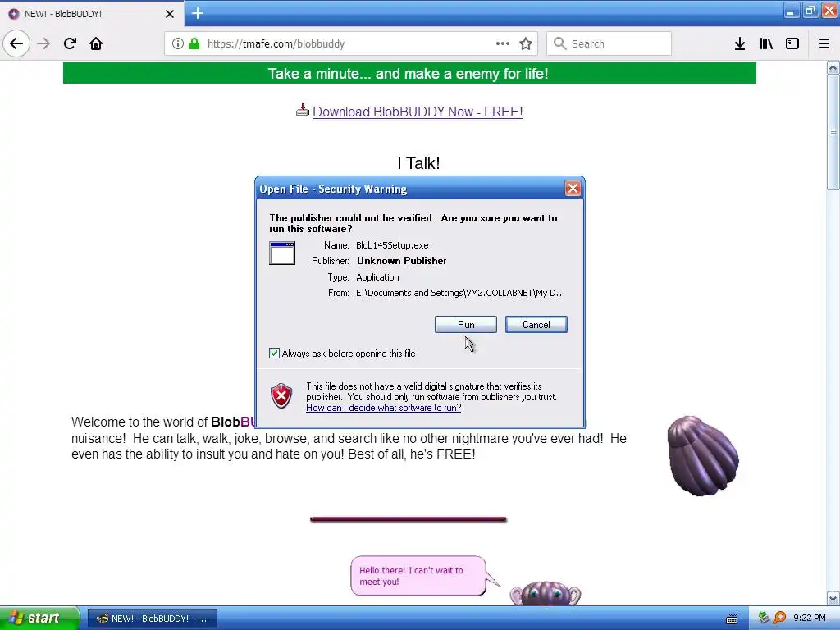Click the vertical scrollbar thumb
This screenshot has width=840, height=630.
[833, 132]
